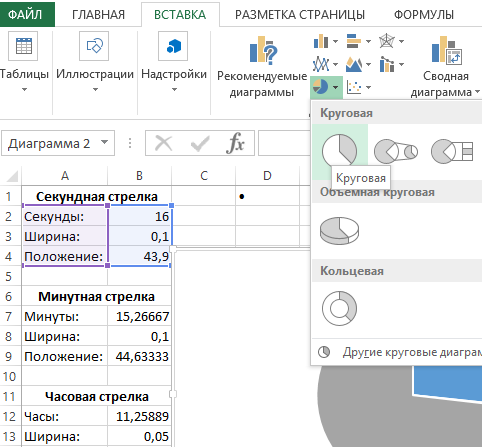The image size is (482, 447).
Task: Expand the pie chart dropdown arrow
Action: [x=335, y=87]
